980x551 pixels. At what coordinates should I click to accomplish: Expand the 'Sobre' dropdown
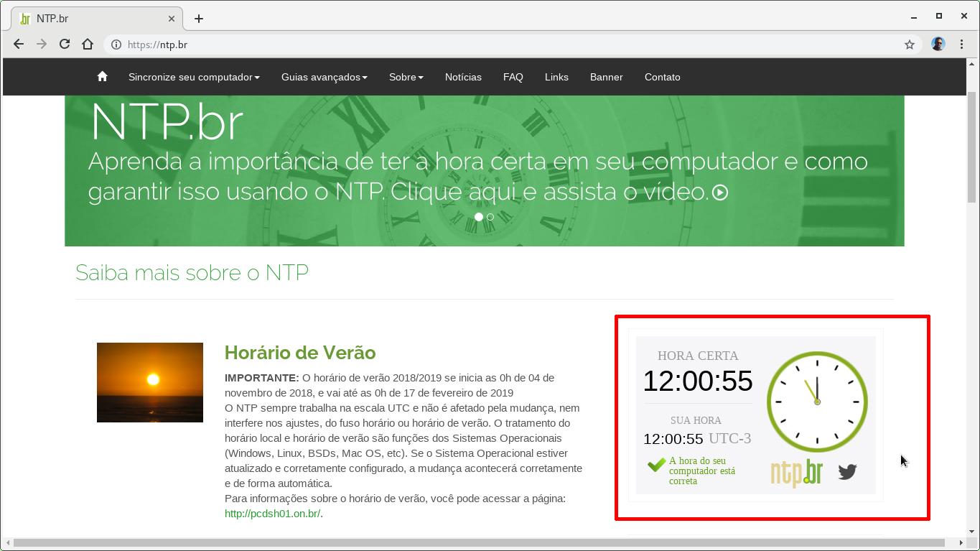tap(406, 77)
